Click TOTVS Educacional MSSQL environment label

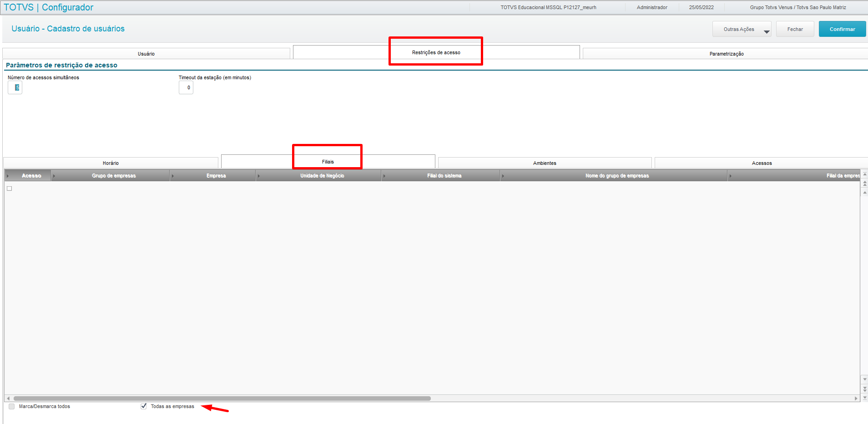pyautogui.click(x=548, y=7)
